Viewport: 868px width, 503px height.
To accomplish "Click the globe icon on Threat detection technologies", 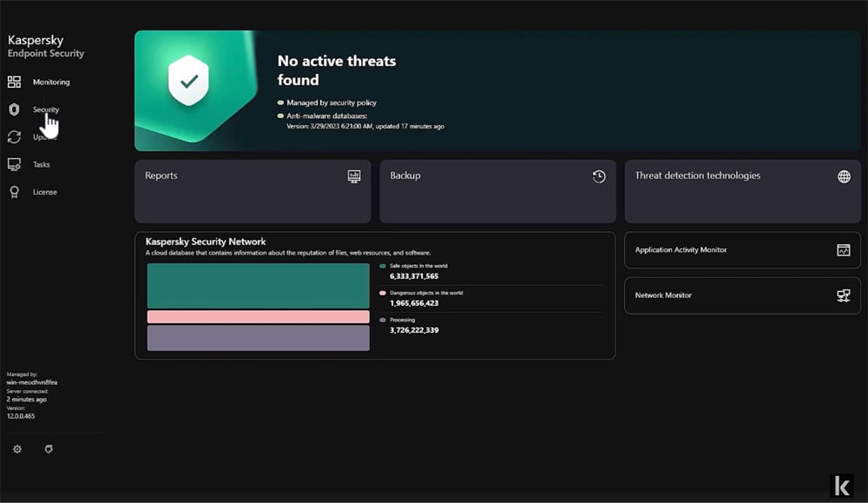I will coord(844,176).
